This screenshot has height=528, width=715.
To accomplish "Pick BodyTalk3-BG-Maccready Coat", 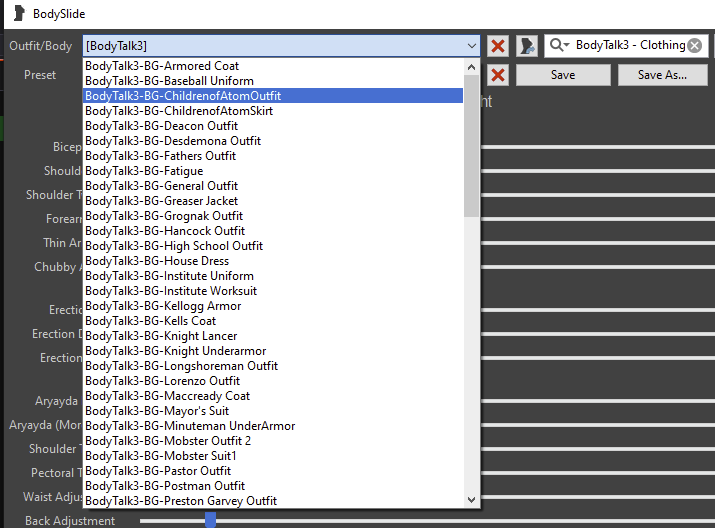I will tap(273, 396).
